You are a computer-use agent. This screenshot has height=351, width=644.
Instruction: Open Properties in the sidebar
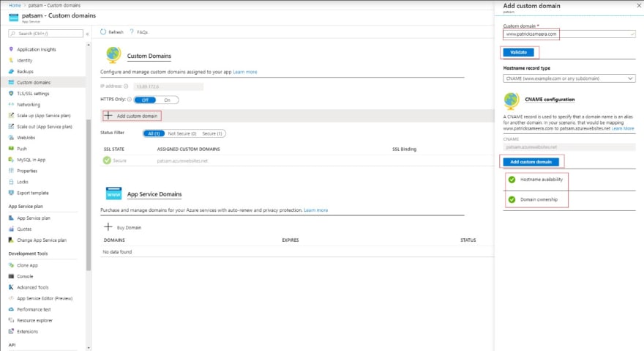tap(27, 171)
